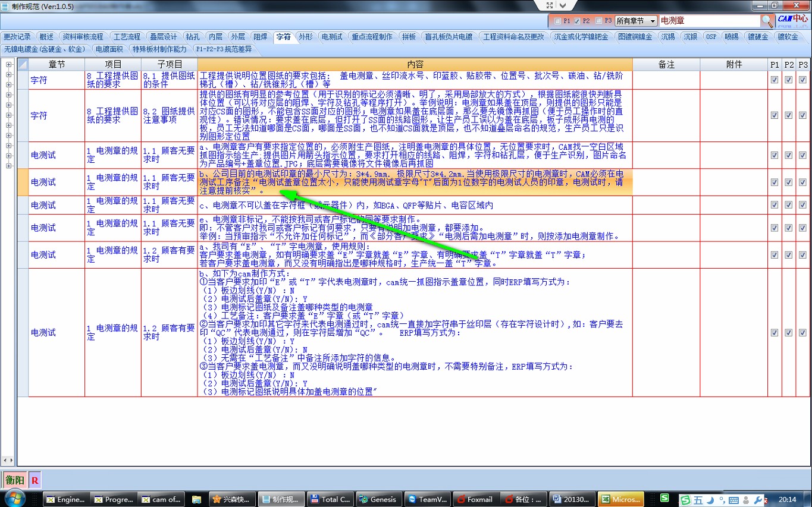
Task: Toggle the P1 checkbox in the 8.2 图纸提供注意事项 row
Action: click(x=774, y=115)
